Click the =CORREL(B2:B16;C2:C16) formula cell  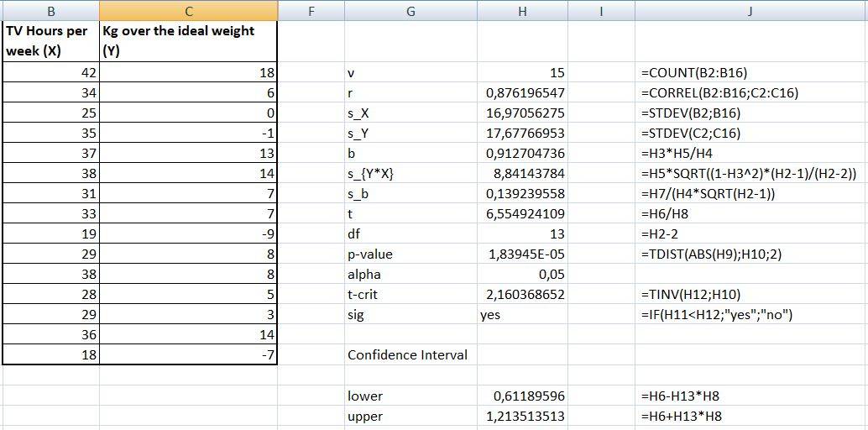(750, 93)
